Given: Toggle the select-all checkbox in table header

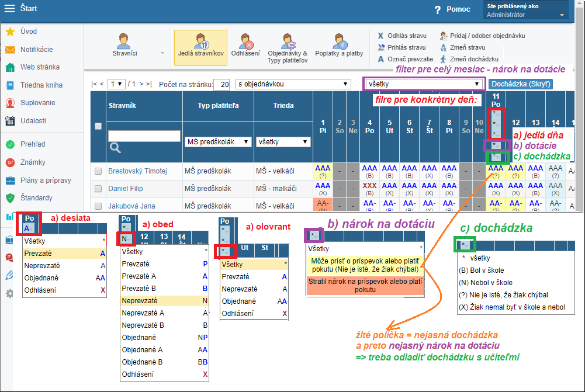Looking at the screenshot, I should [x=98, y=126].
